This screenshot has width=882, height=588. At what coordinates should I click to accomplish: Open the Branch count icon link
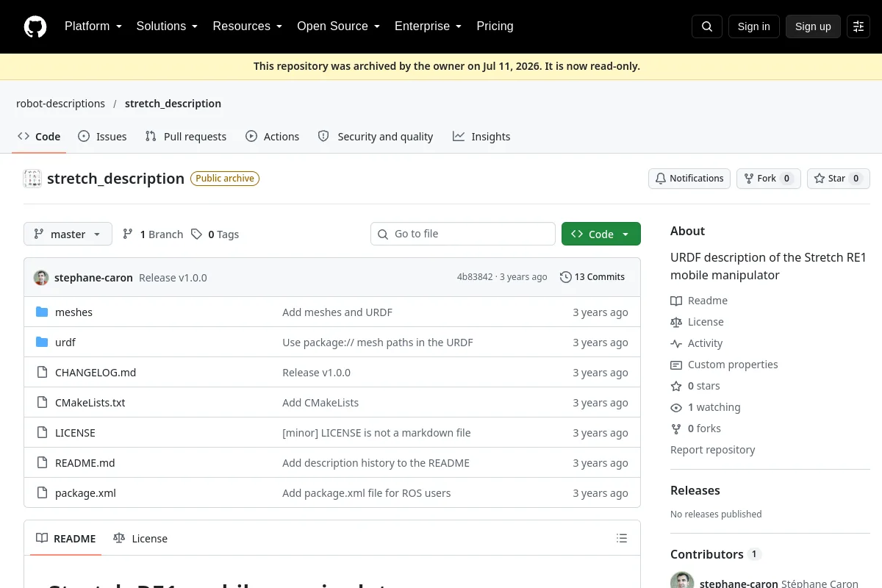128,234
